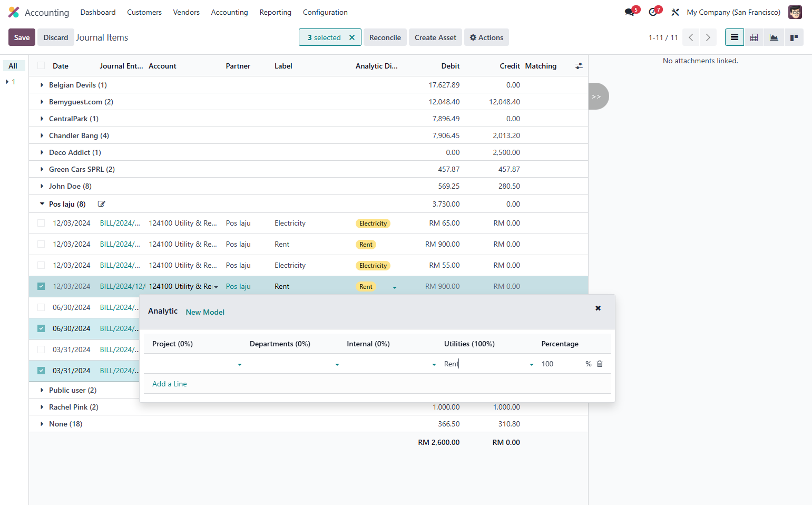This screenshot has height=505, width=812.
Task: Close the Analytic popup
Action: point(598,308)
